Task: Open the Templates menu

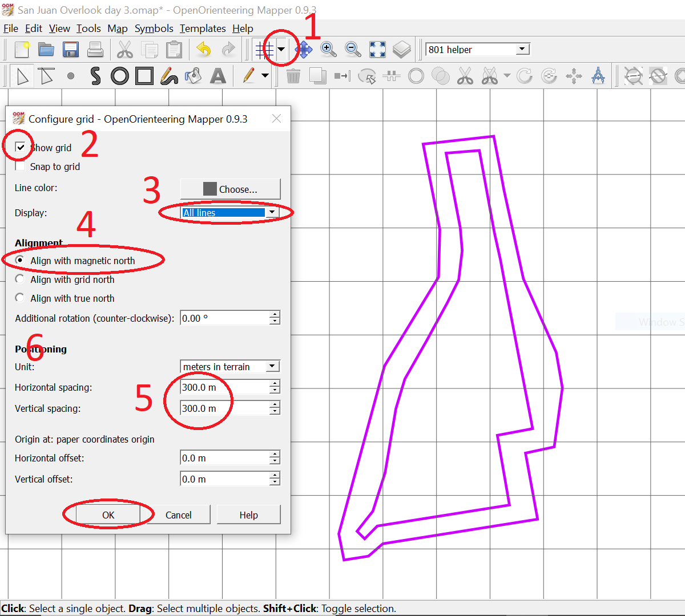Action: [203, 28]
